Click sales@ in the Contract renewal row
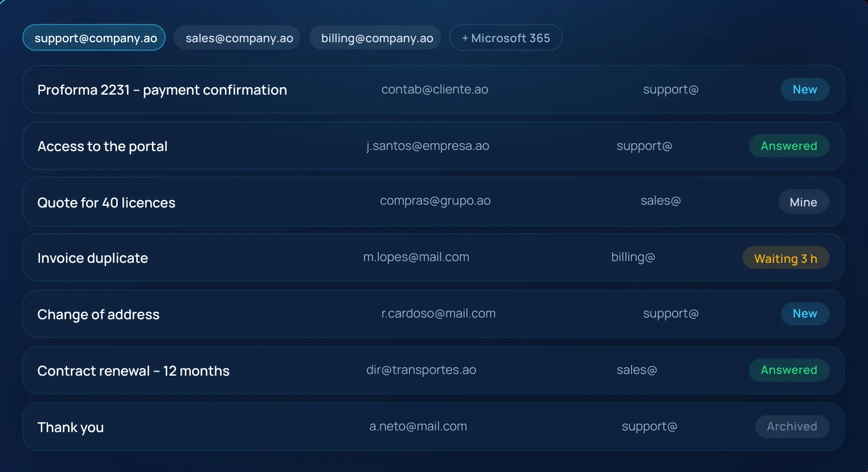 637,370
